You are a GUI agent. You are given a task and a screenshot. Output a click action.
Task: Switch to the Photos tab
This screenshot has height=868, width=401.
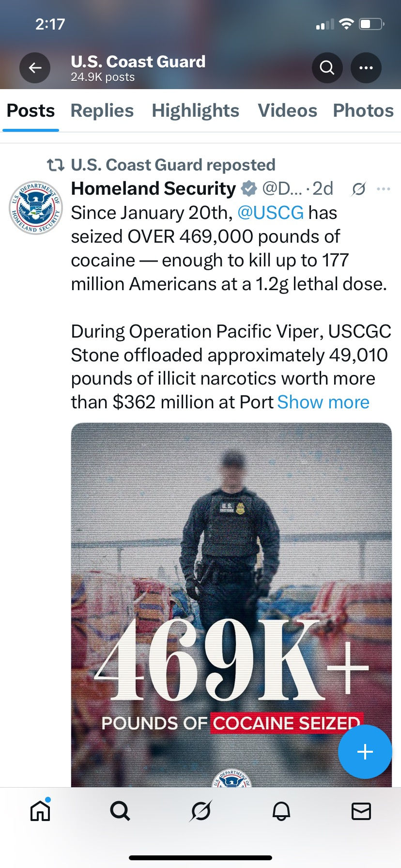(363, 110)
